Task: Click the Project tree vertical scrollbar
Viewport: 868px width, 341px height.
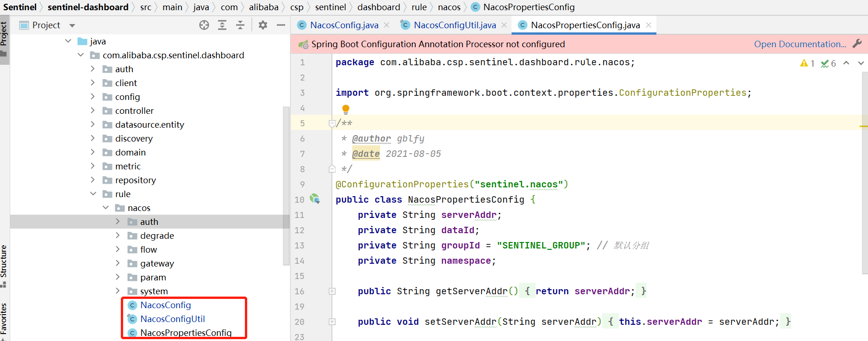Action: pyautogui.click(x=286, y=185)
